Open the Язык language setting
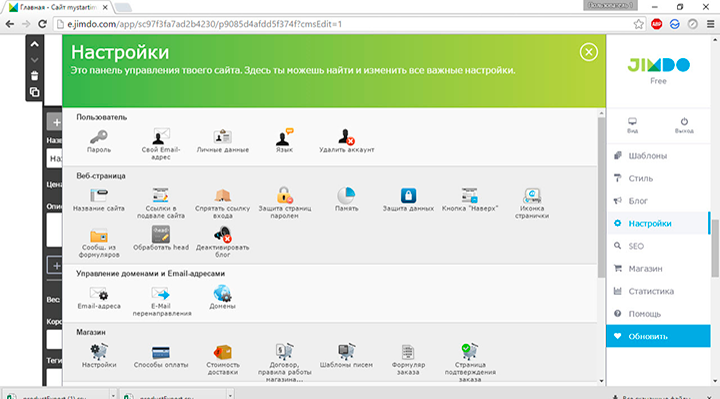720x399 pixels. tap(284, 140)
